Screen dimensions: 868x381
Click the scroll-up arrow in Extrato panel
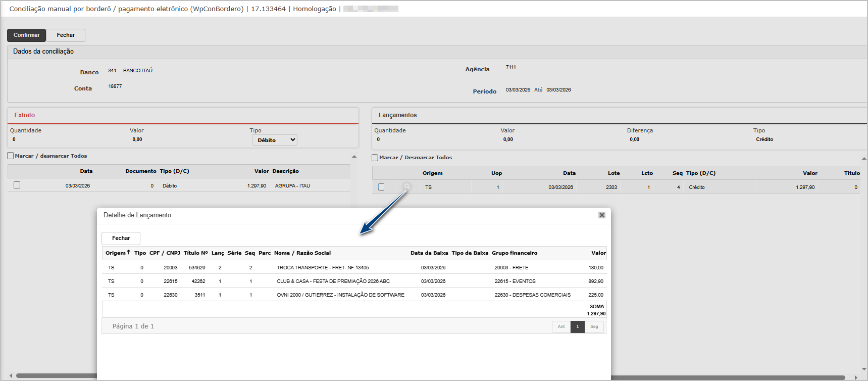click(x=354, y=157)
